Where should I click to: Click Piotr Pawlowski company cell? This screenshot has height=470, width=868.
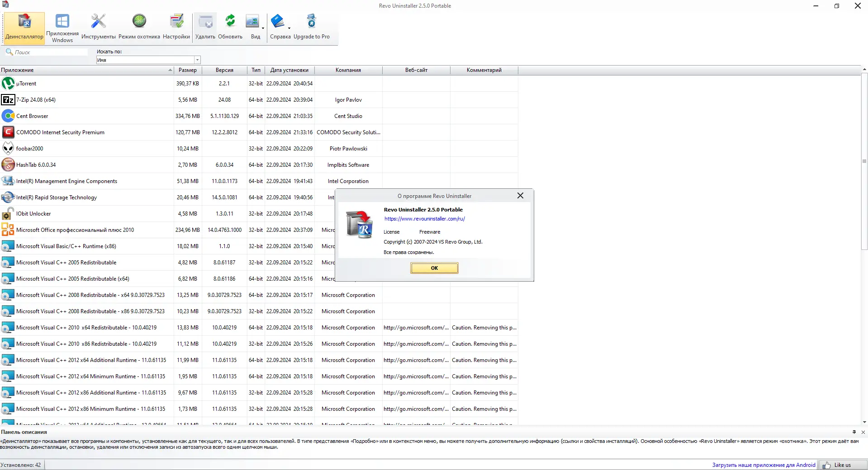[348, 149]
